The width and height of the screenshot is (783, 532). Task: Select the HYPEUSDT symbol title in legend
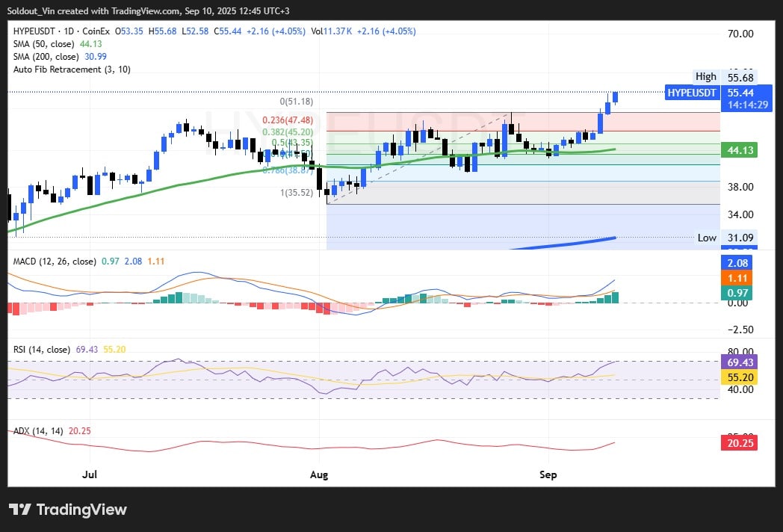pos(40,31)
